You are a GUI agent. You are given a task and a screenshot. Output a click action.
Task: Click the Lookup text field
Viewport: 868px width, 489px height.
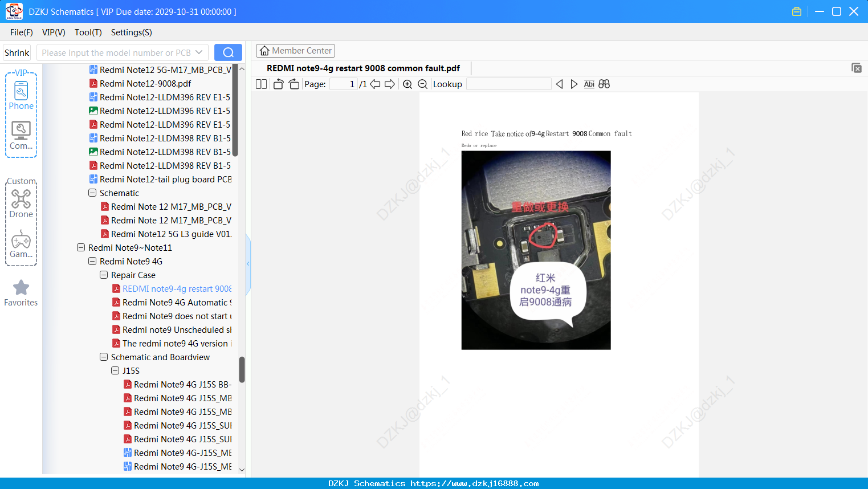[508, 84]
